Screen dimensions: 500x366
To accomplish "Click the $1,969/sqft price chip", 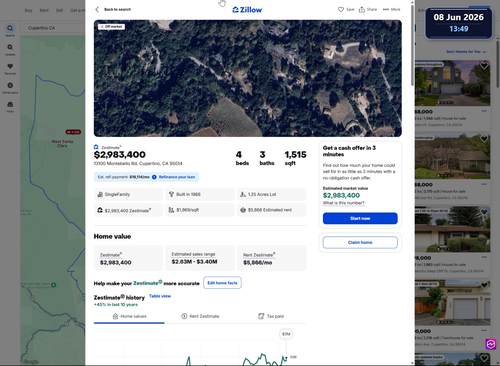I will tap(200, 210).
